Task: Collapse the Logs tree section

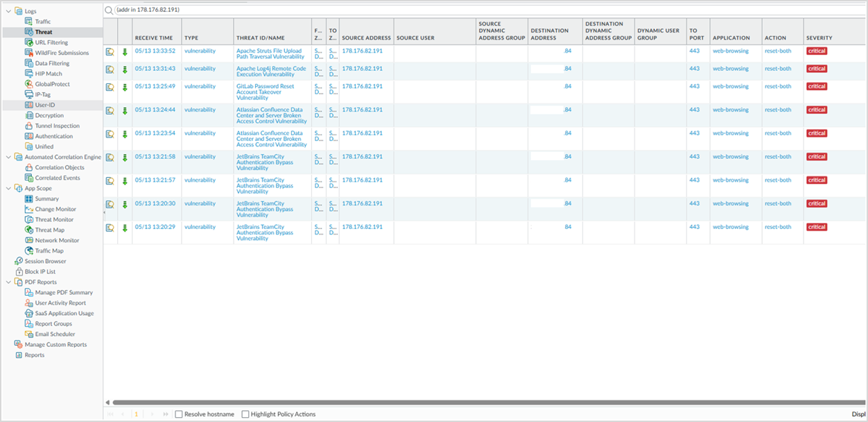Action: coord(8,11)
